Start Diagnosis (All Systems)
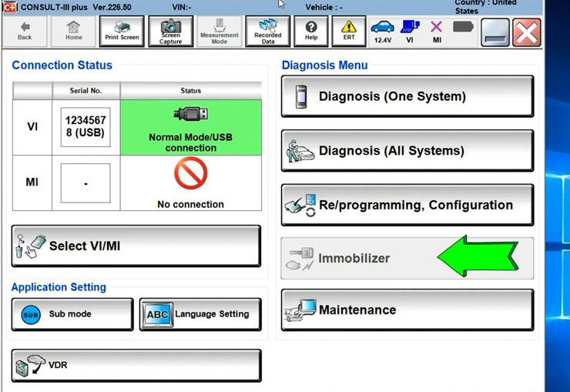Screen dimensions: 570x392 pos(407,150)
